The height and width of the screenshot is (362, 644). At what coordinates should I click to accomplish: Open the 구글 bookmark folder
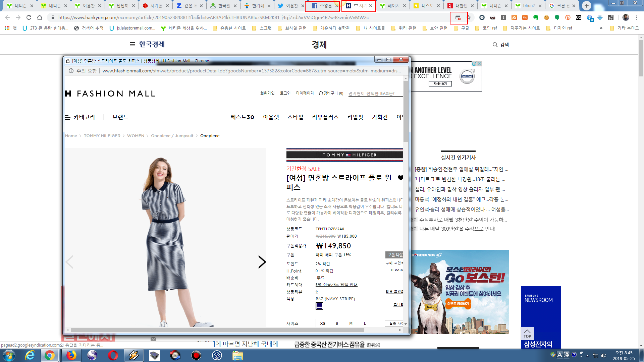point(462,28)
